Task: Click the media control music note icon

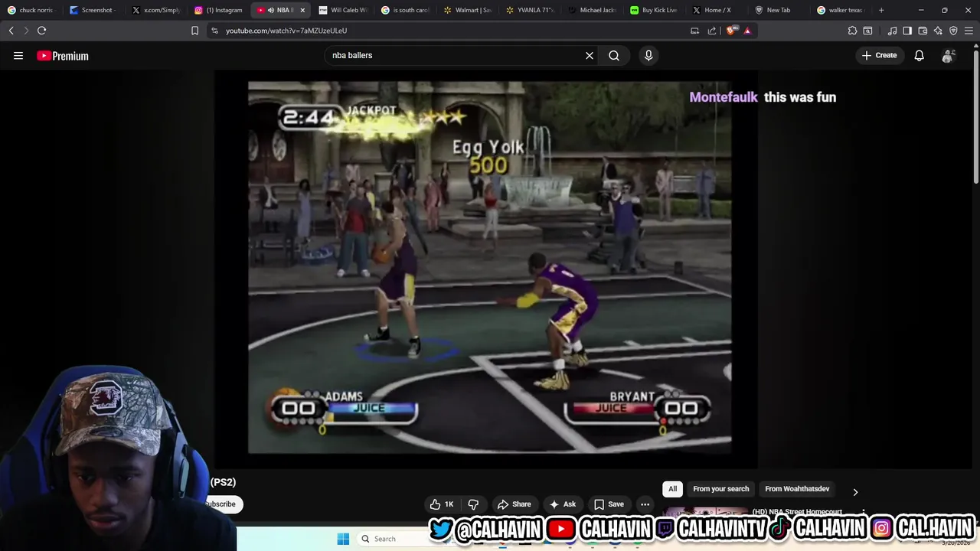Action: coord(892,31)
